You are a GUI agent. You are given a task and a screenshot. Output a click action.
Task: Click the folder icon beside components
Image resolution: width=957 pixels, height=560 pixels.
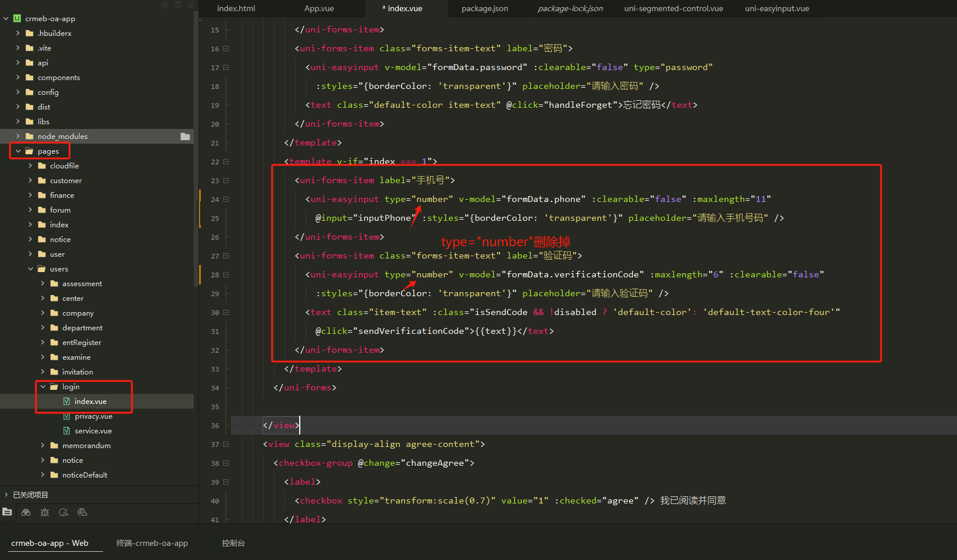tap(29, 77)
